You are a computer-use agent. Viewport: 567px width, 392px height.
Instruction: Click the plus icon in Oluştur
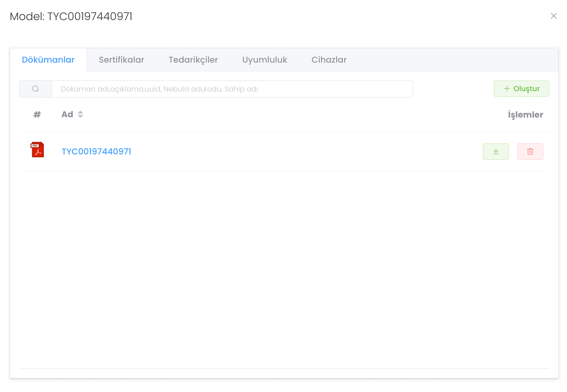pos(507,88)
